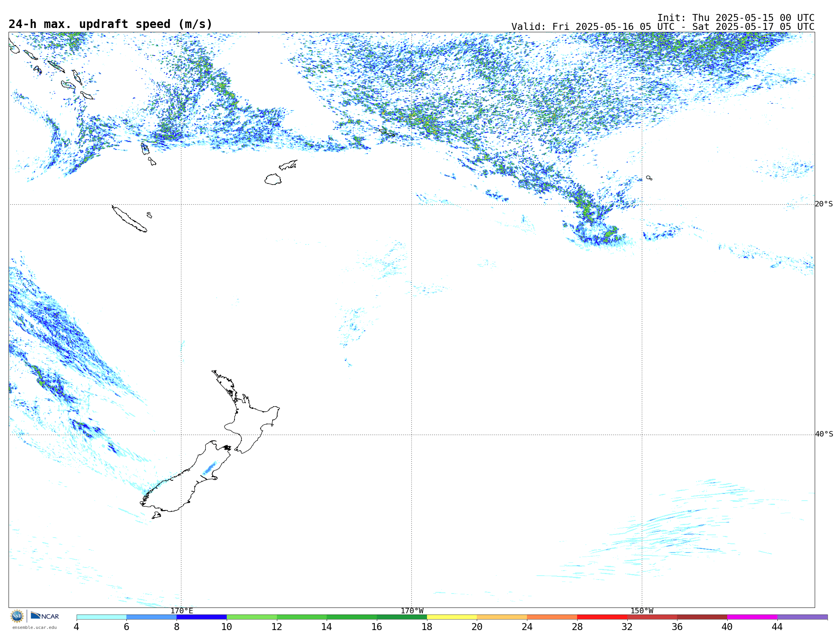
Task: Click the 150°W longitude label
Action: [642, 611]
